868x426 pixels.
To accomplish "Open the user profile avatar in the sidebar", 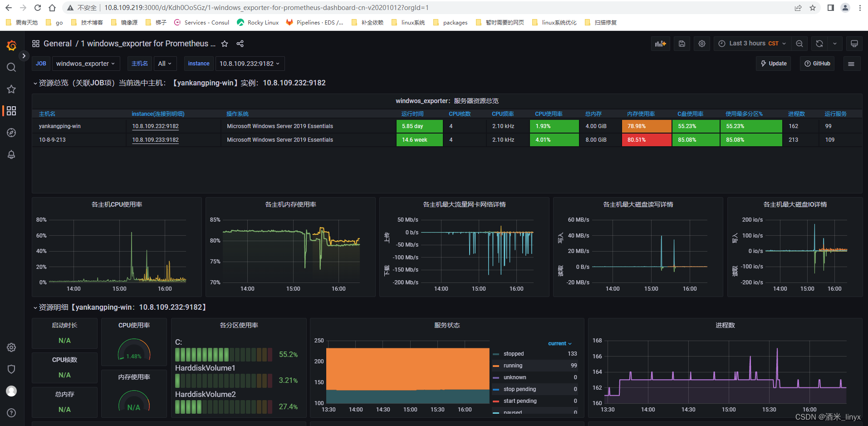I will pyautogui.click(x=11, y=391).
